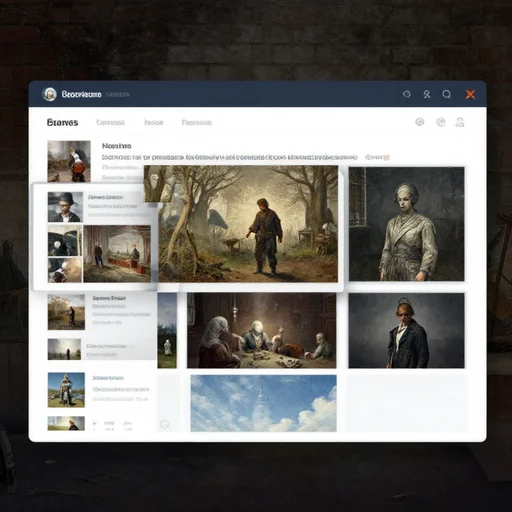This screenshot has height=512, width=512.
Task: Close the window with the orange X
Action: (470, 94)
